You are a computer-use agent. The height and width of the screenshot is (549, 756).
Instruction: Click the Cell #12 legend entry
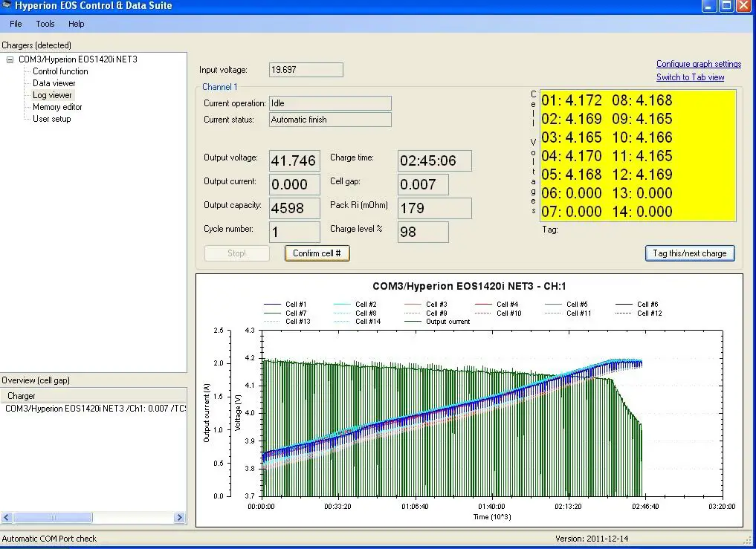(639, 313)
